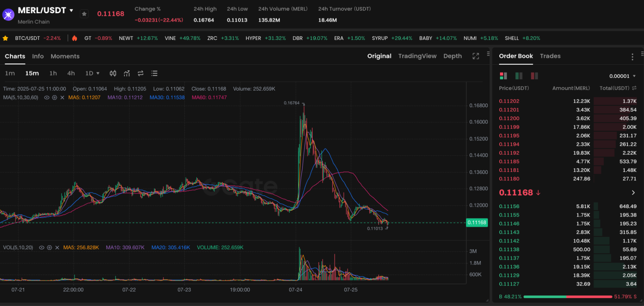Remove the MA indicator
Image resolution: width=644 pixels, height=306 pixels.
pos(62,98)
